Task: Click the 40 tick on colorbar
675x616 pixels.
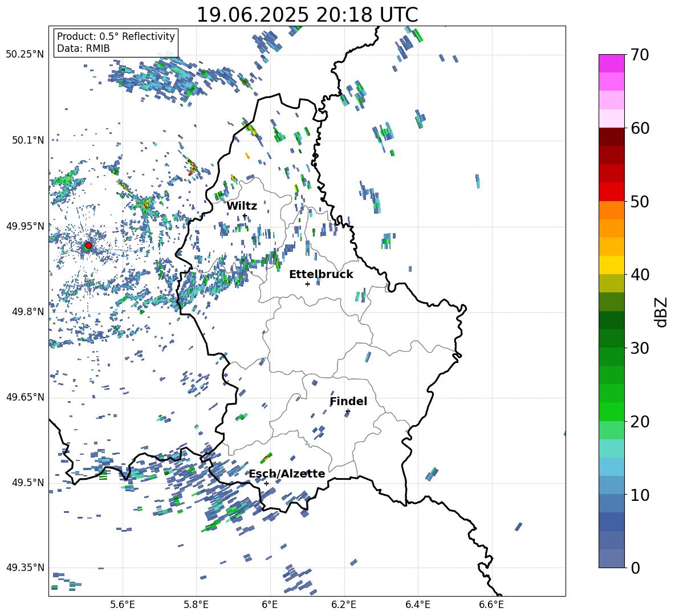Action: [640, 275]
